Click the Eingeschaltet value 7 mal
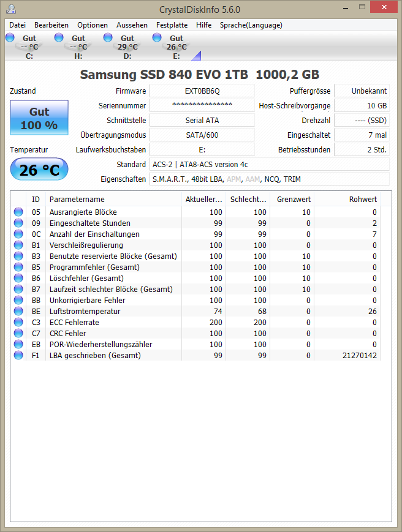 [362, 135]
